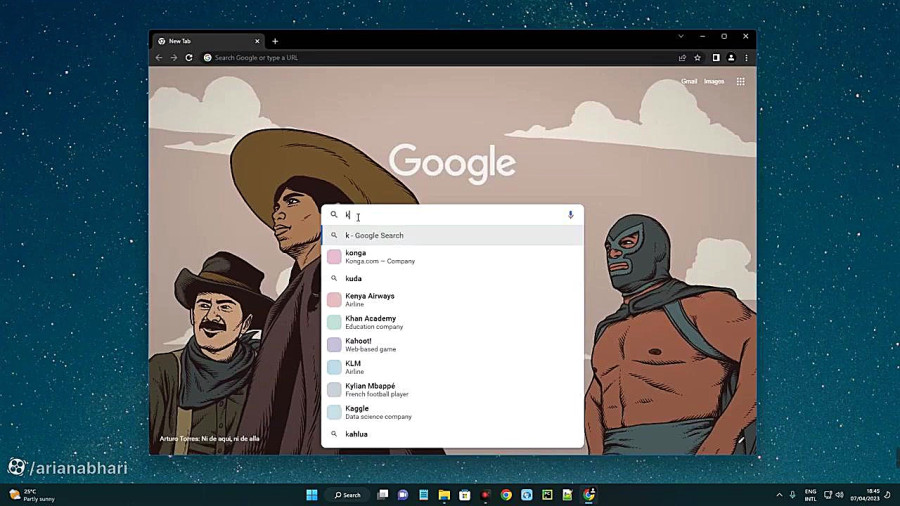Screen dimensions: 900x506
Task: Open Task View in the taskbar
Action: click(382, 495)
